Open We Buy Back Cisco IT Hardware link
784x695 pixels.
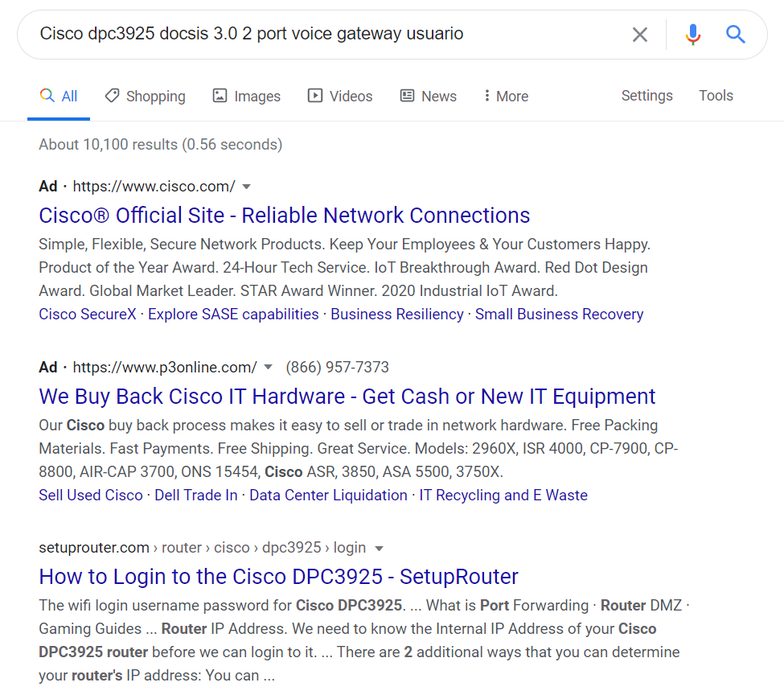(347, 397)
